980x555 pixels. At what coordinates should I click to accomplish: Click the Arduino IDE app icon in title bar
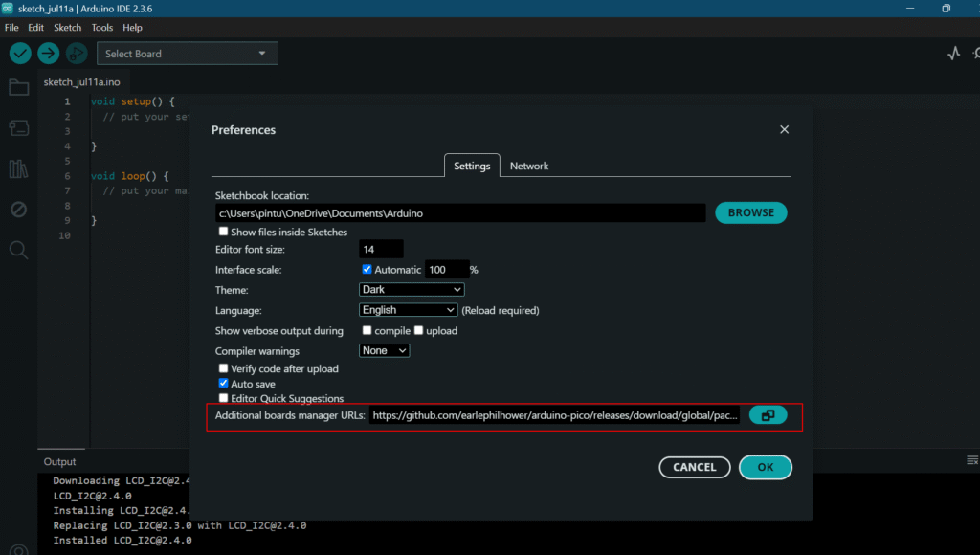click(x=8, y=8)
